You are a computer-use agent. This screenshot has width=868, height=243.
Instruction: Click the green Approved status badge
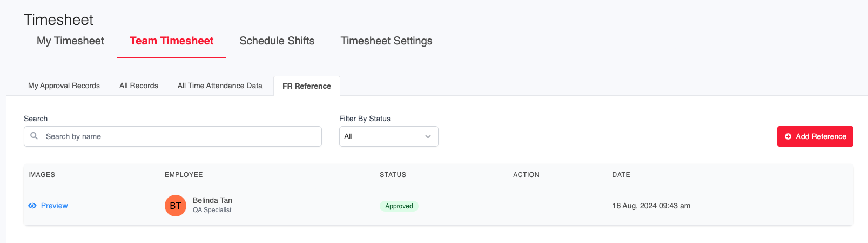tap(399, 206)
